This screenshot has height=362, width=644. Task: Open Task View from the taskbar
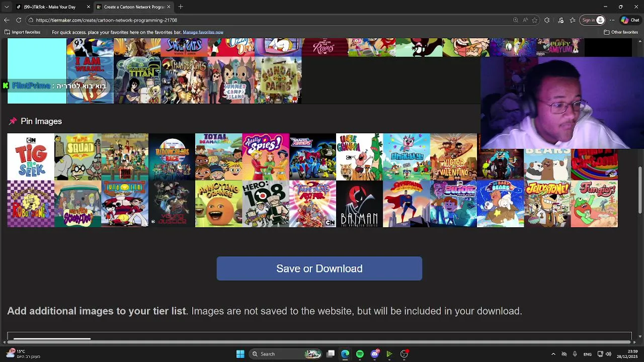[331, 354]
